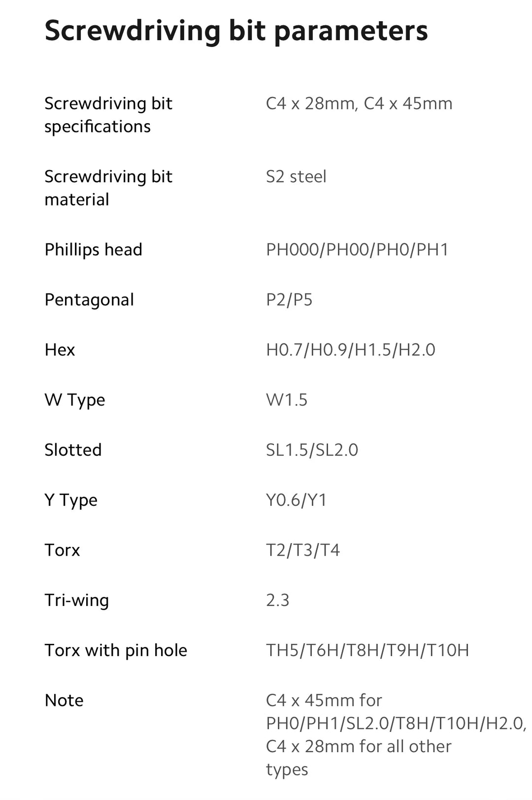Viewport: 532px width, 800px height.
Task: Click the H0.7/H0.9/H1.5/H2.0 value
Action: pos(350,350)
